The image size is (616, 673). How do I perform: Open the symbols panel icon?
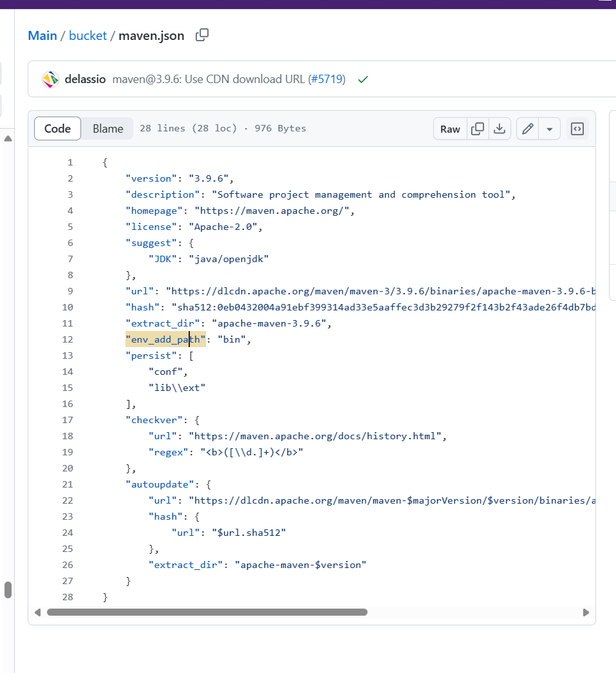577,129
